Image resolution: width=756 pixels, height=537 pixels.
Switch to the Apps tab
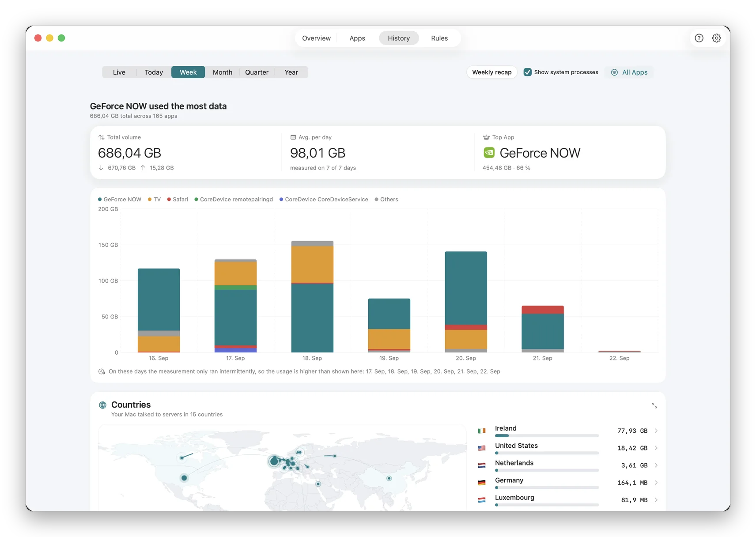coord(357,38)
